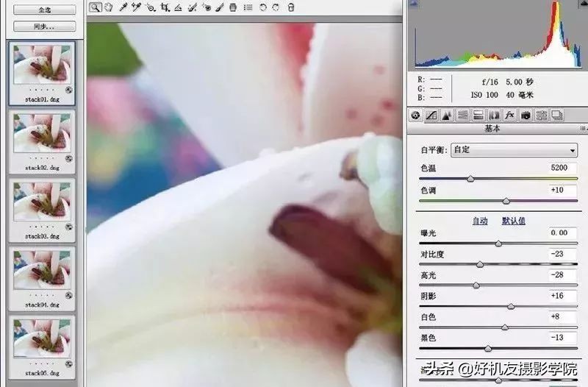Click settings badge icon on stack03.dng
Image resolution: width=588 pixels, height=387 pixels.
click(68, 227)
